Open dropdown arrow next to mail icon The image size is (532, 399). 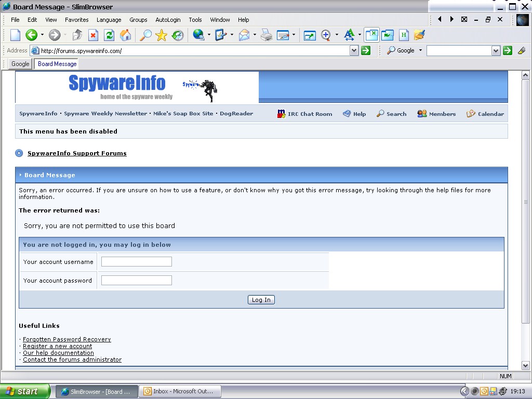point(255,35)
